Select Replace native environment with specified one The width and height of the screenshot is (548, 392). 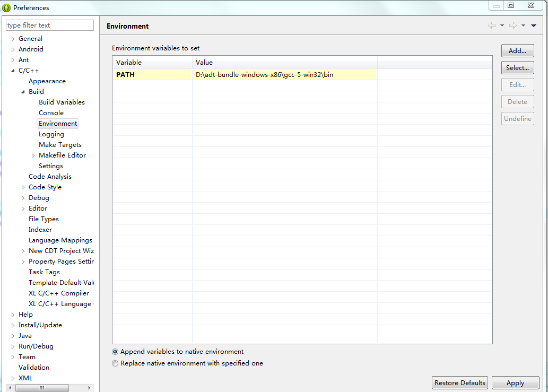pyautogui.click(x=115, y=363)
